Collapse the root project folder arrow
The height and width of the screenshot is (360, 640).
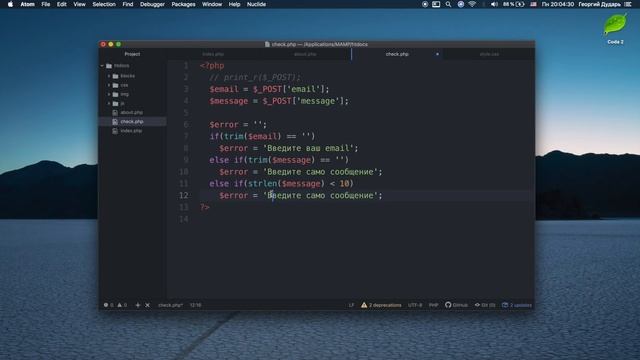pyautogui.click(x=102, y=66)
